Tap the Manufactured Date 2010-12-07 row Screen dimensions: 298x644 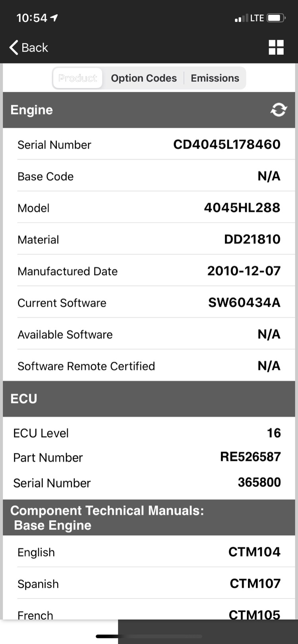click(149, 271)
